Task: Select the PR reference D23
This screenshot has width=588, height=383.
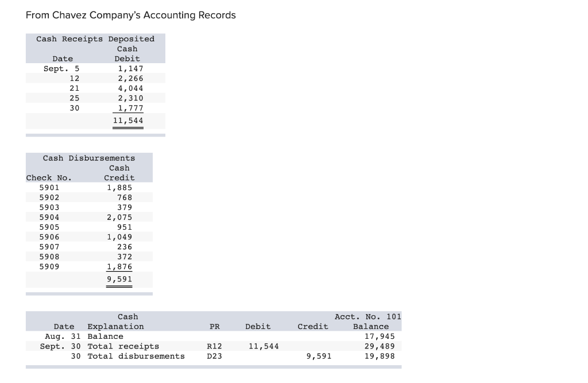Action: [x=215, y=356]
